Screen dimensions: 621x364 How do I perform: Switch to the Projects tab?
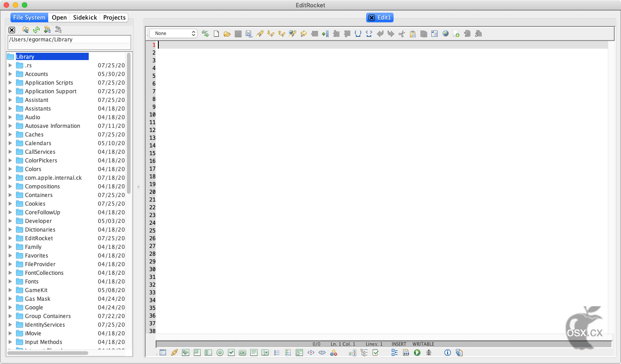point(114,17)
